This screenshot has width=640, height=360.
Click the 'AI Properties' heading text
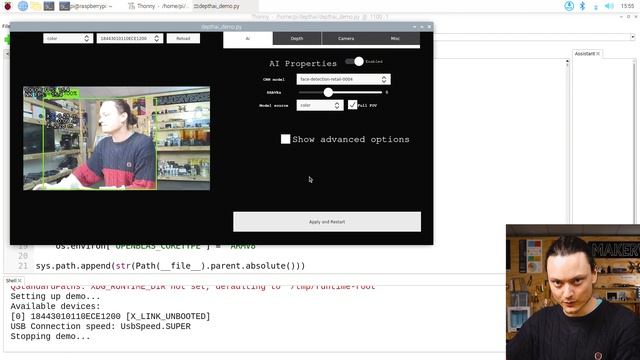point(303,64)
